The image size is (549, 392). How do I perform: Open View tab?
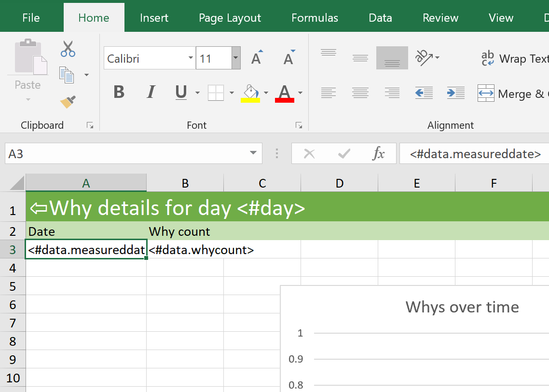pos(501,17)
